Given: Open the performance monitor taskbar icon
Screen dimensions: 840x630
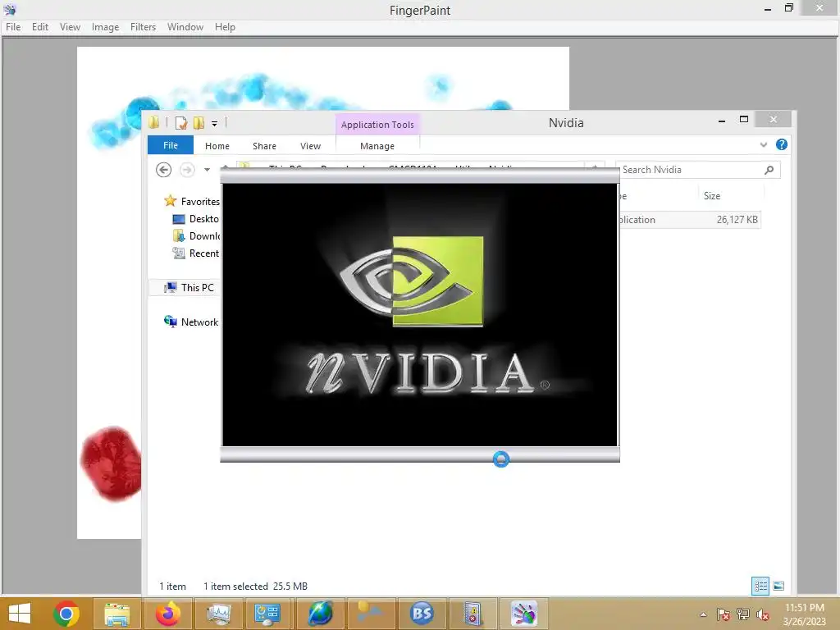Looking at the screenshot, I should point(218,614).
